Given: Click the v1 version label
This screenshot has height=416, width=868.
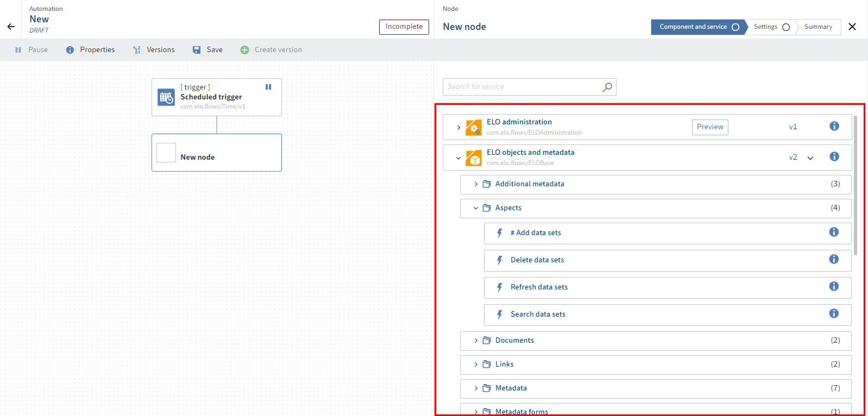Looking at the screenshot, I should (x=793, y=127).
